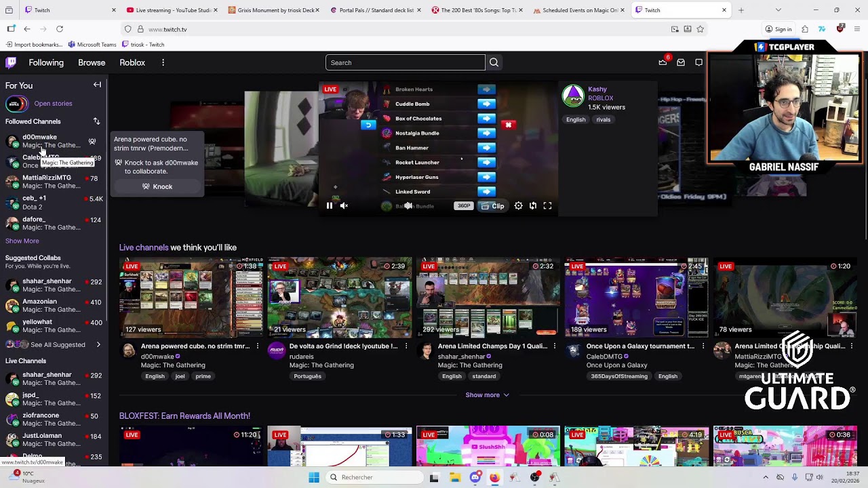Open the Twitch inbox envelope icon

point(681,62)
